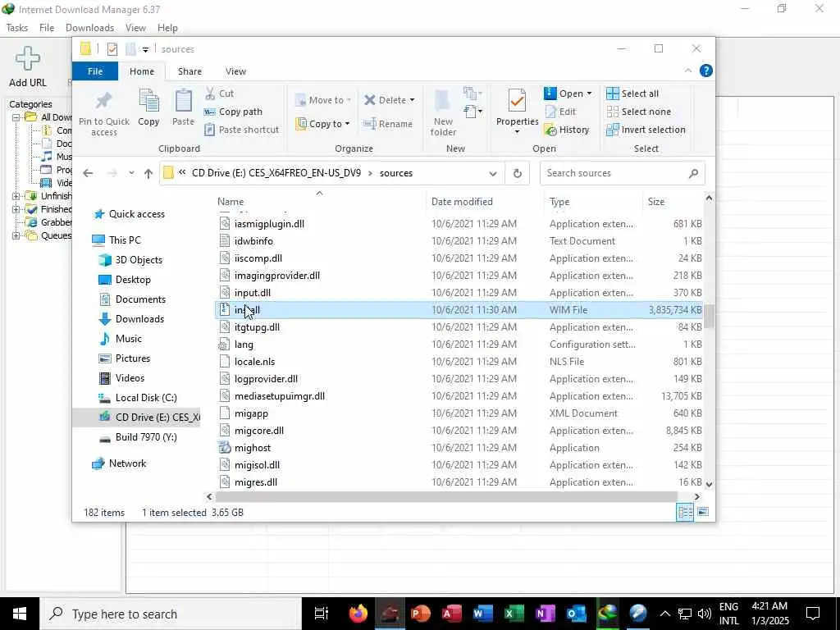Click the Refresh button beside address bar
The height and width of the screenshot is (630, 840).
517,173
